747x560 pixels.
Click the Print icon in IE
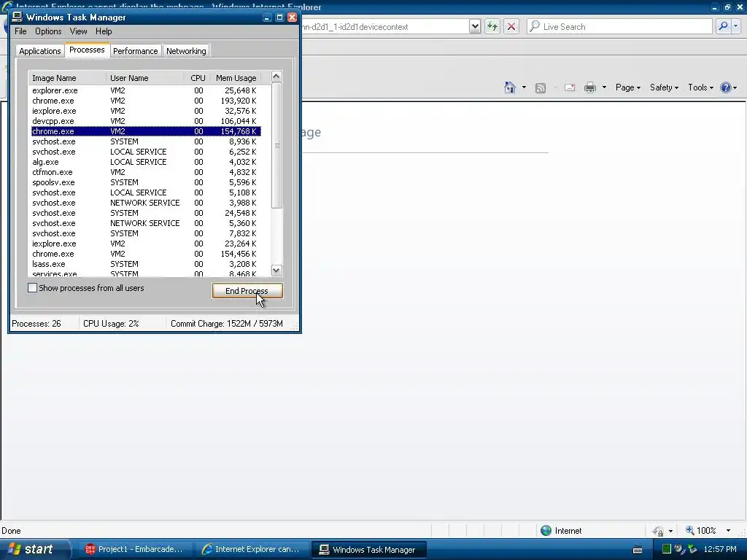click(x=589, y=87)
